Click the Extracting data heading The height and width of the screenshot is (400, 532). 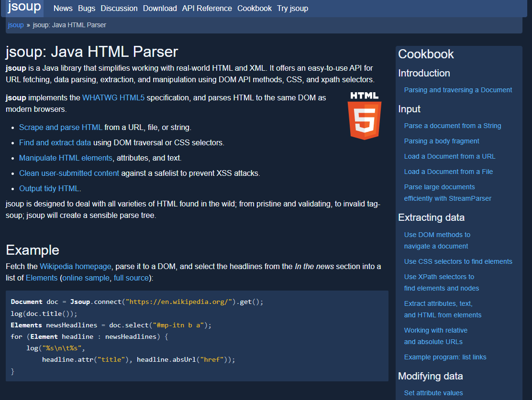(431, 217)
